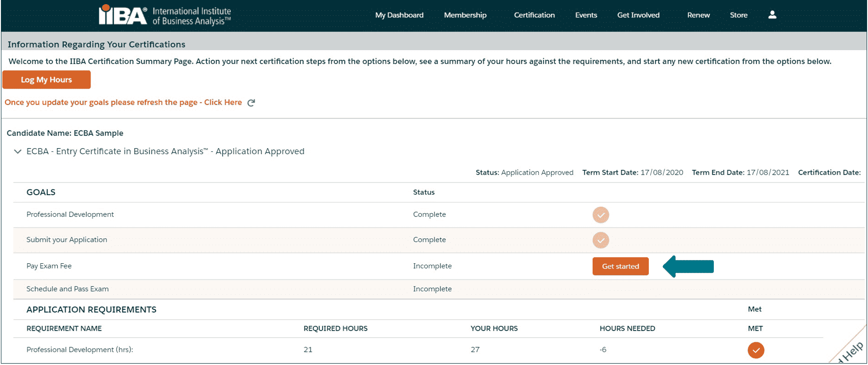Click Status: Application Approved label
The height and width of the screenshot is (365, 868).
pos(524,173)
